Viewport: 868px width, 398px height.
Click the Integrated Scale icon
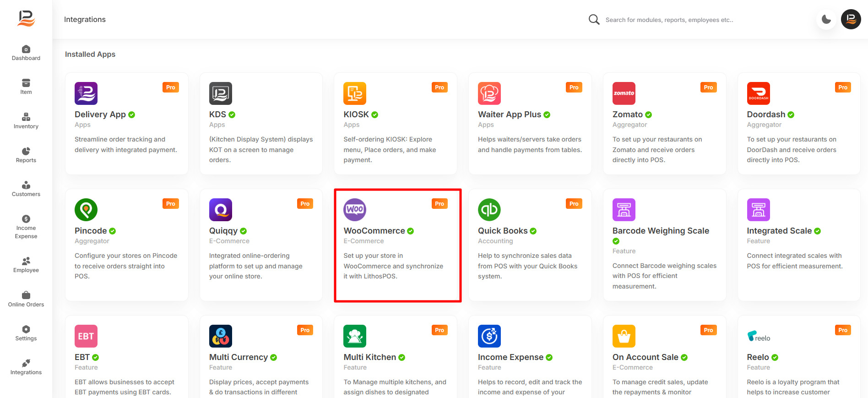(x=759, y=210)
